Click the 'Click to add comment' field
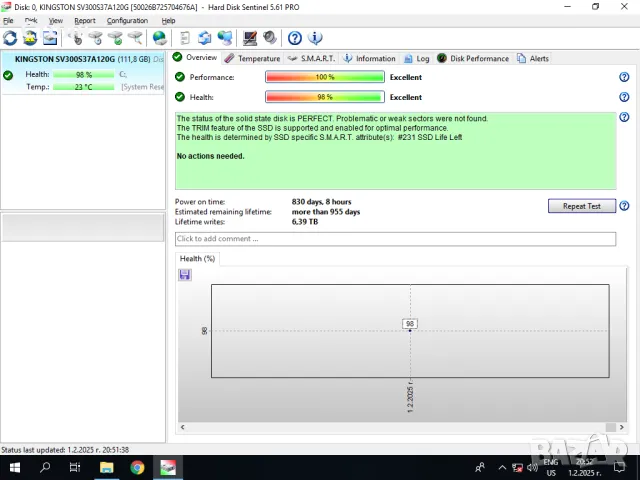The image size is (640, 480). click(395, 239)
